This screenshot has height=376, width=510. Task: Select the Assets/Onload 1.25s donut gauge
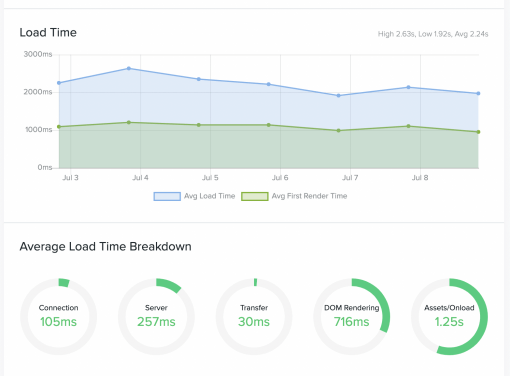[449, 316]
